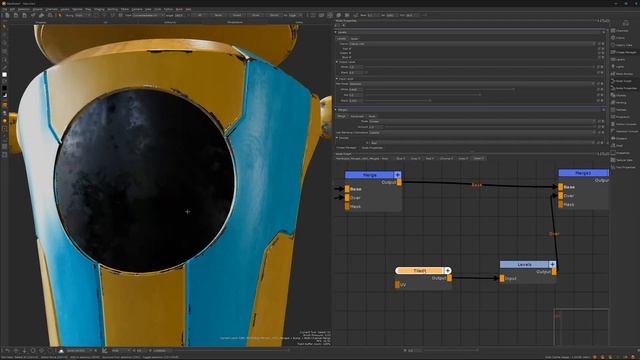Image resolution: width=640 pixels, height=360 pixels.
Task: Click the black background color swatch
Action: point(4,87)
